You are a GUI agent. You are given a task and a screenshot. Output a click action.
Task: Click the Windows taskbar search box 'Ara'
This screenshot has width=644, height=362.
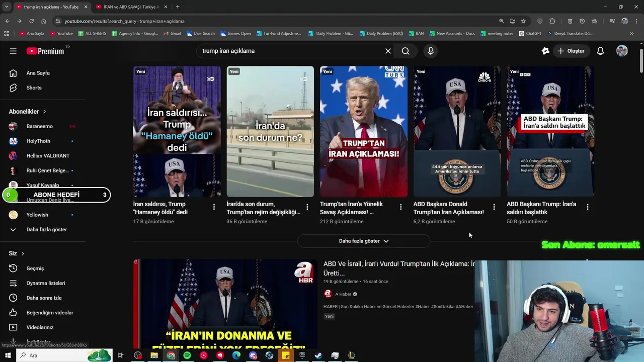(64, 355)
